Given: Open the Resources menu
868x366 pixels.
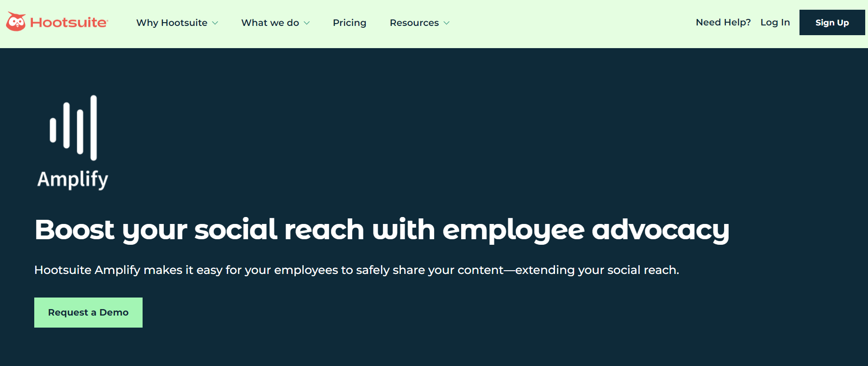Looking at the screenshot, I should click(414, 23).
